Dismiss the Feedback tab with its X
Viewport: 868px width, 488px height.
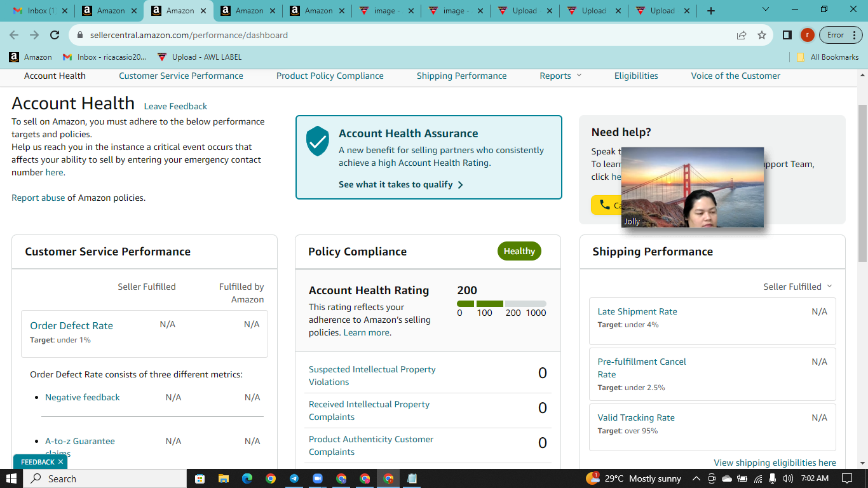(60, 462)
